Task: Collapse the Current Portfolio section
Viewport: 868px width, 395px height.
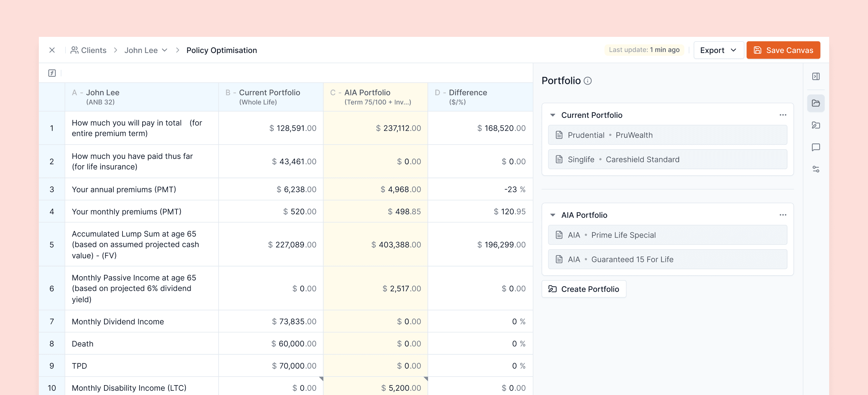Action: pos(552,115)
